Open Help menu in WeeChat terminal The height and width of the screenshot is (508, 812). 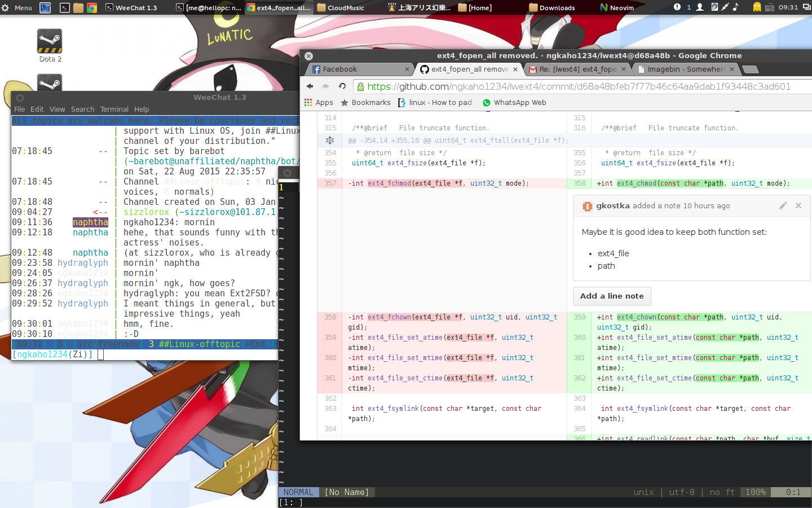(x=142, y=109)
